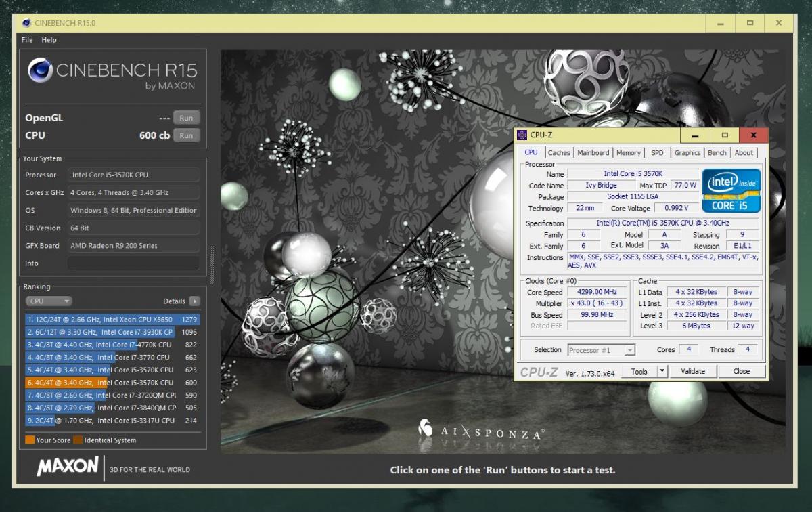Minimize the CPU-Z window
The width and height of the screenshot is (812, 512).
[x=695, y=135]
